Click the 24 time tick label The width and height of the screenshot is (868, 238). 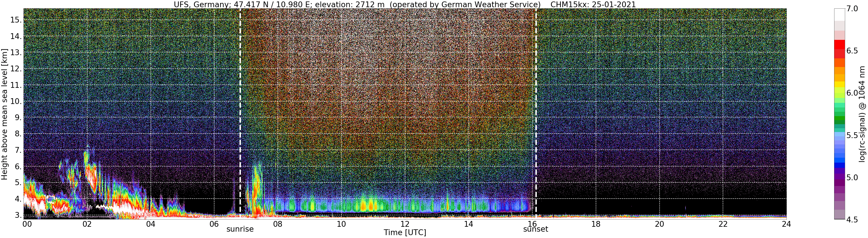point(786,224)
